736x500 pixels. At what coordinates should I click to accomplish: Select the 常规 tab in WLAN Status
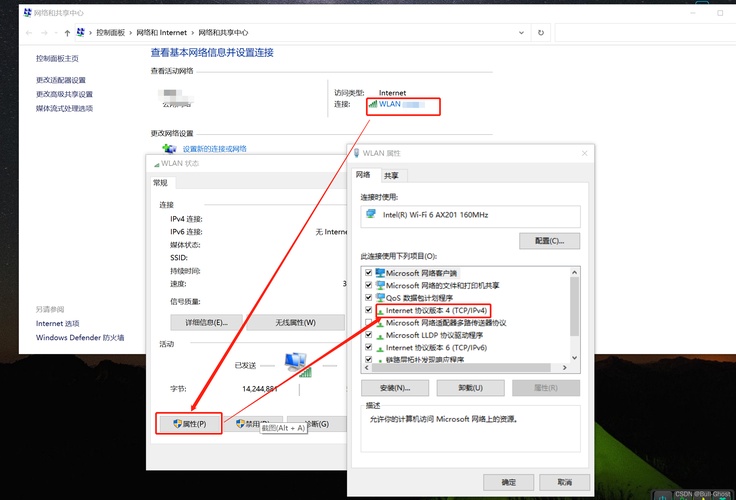tap(161, 183)
